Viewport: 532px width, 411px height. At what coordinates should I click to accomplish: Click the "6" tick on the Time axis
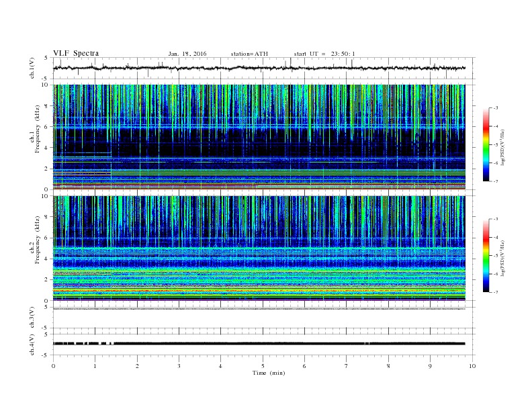(x=305, y=366)
